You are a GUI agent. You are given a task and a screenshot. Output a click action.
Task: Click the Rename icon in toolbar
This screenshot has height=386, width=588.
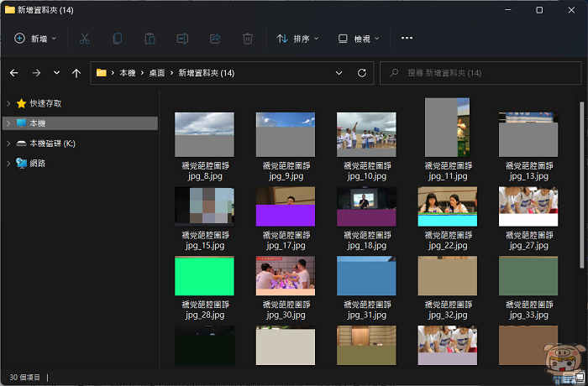[x=182, y=39]
